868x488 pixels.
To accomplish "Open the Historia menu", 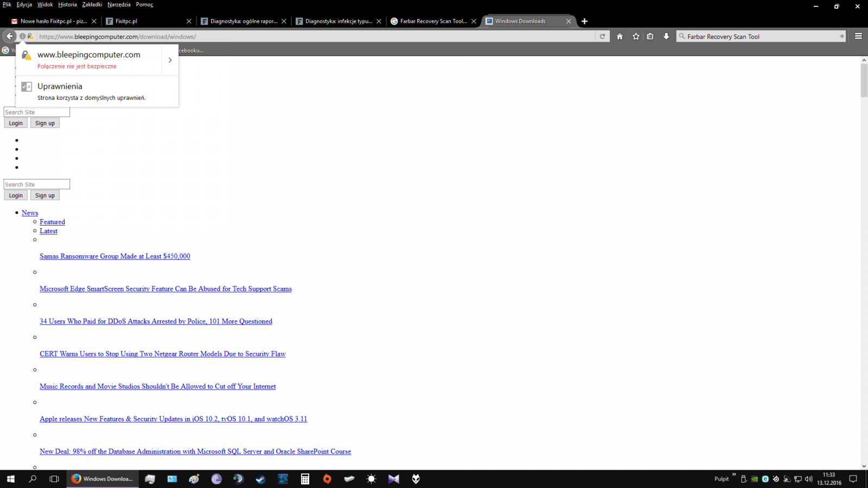I will pyautogui.click(x=67, y=4).
